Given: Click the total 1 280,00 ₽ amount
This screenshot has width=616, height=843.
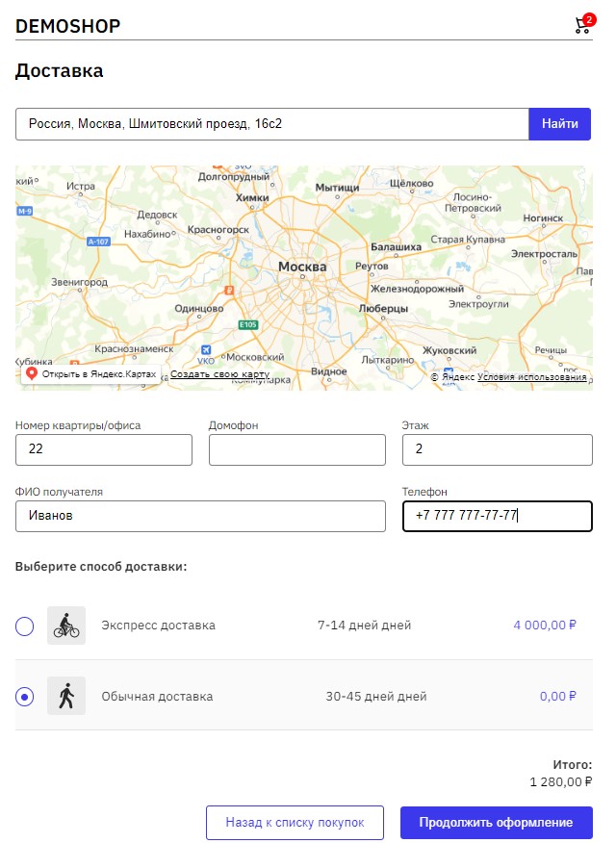Looking at the screenshot, I should (560, 781).
